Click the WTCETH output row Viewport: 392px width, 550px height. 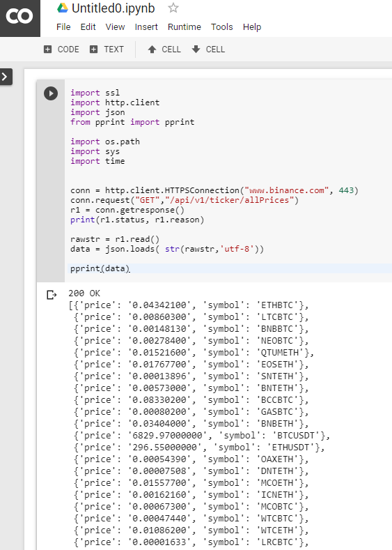(191, 531)
